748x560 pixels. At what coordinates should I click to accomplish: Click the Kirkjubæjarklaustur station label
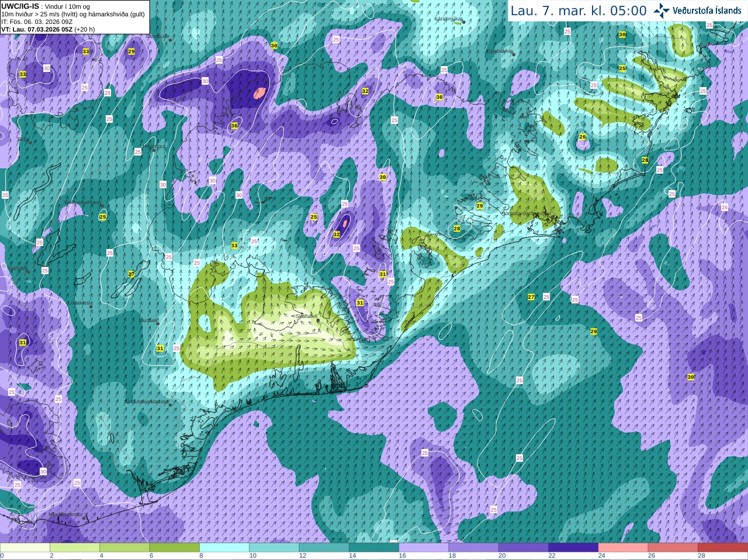[x=147, y=402]
